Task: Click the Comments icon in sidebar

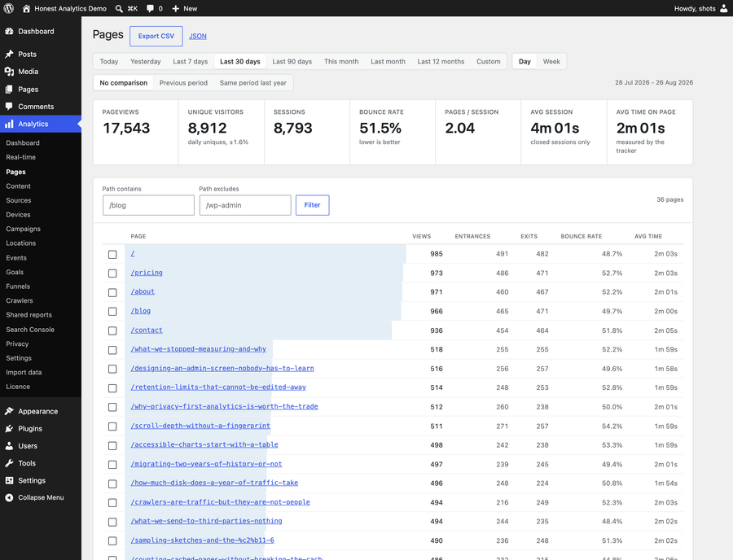Action: click(9, 107)
